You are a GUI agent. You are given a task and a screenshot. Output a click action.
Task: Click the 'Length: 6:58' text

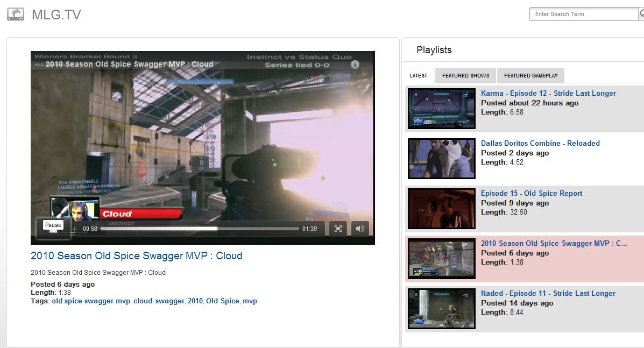pyautogui.click(x=503, y=112)
